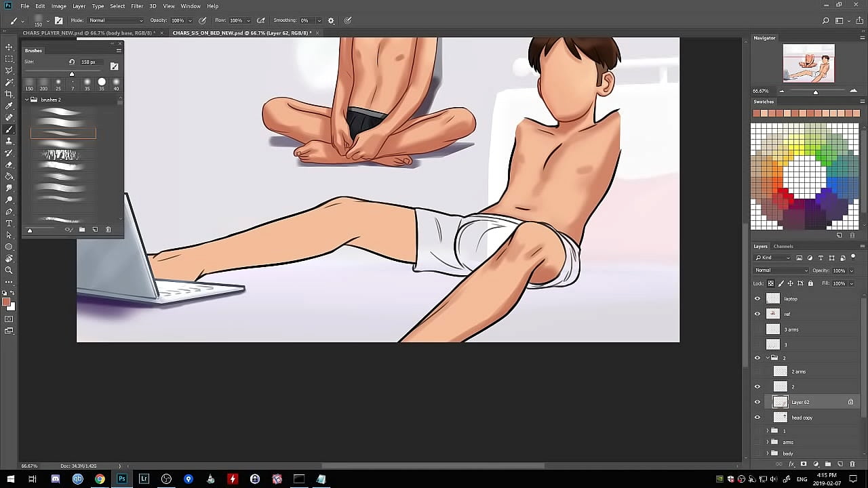Click the foreground color swatch

(6, 302)
